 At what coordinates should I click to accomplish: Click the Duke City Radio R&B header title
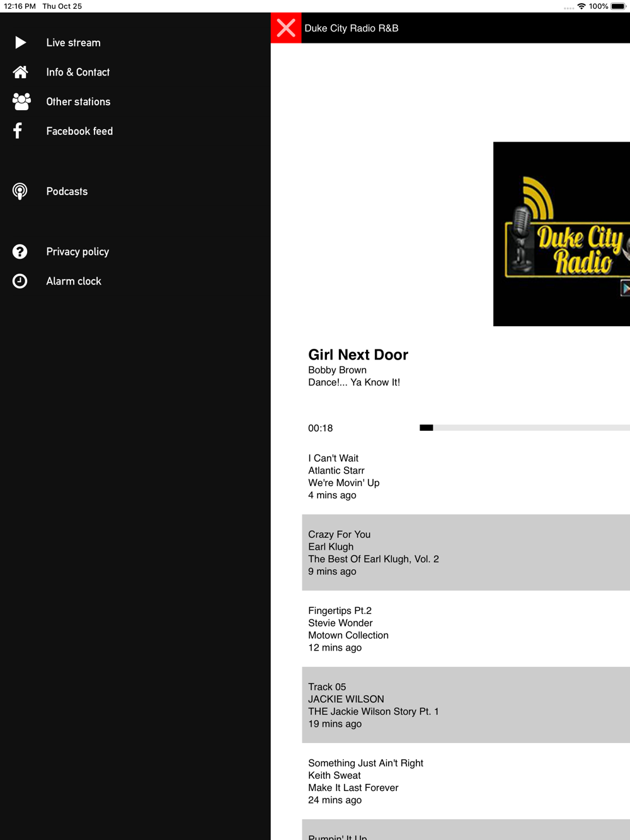352,28
